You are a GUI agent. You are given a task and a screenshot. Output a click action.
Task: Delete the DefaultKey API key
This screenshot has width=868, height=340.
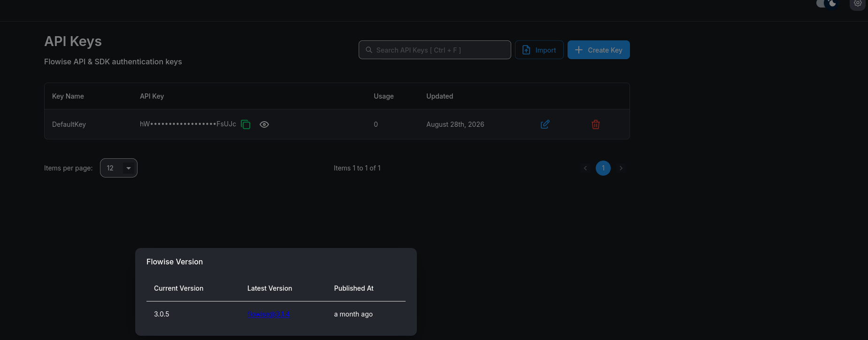tap(596, 124)
